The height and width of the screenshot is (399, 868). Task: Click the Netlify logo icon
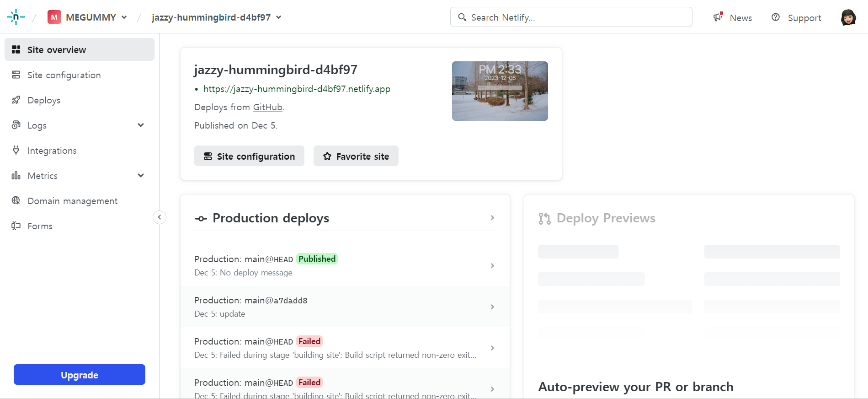point(16,17)
